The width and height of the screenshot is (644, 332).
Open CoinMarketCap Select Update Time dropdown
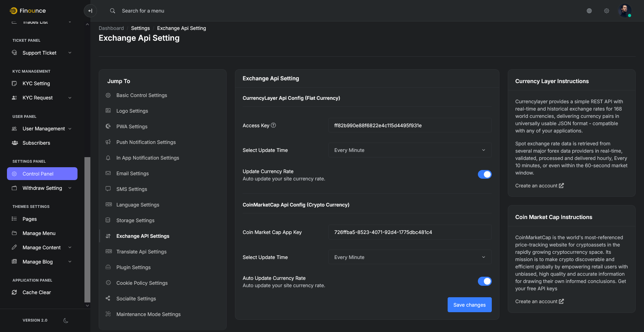(x=410, y=257)
